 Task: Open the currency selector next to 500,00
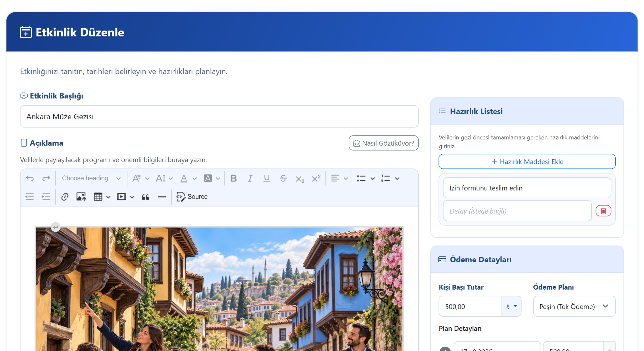(x=511, y=306)
